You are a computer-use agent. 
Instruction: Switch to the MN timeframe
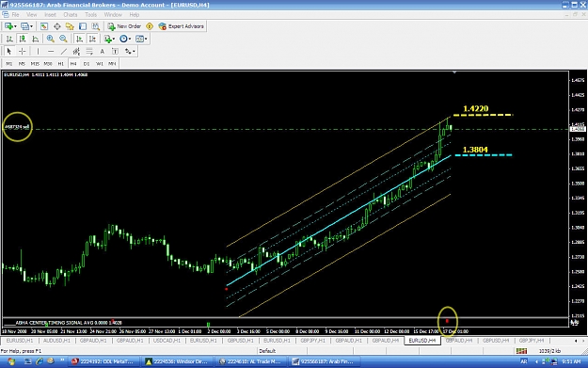tap(112, 64)
